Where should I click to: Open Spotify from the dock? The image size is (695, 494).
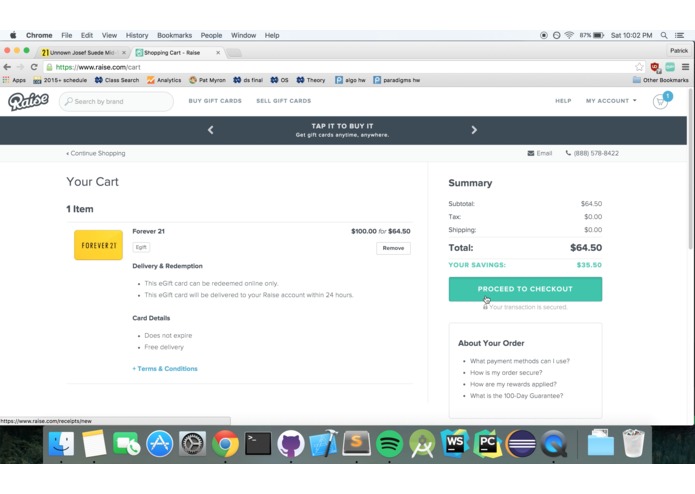point(389,443)
